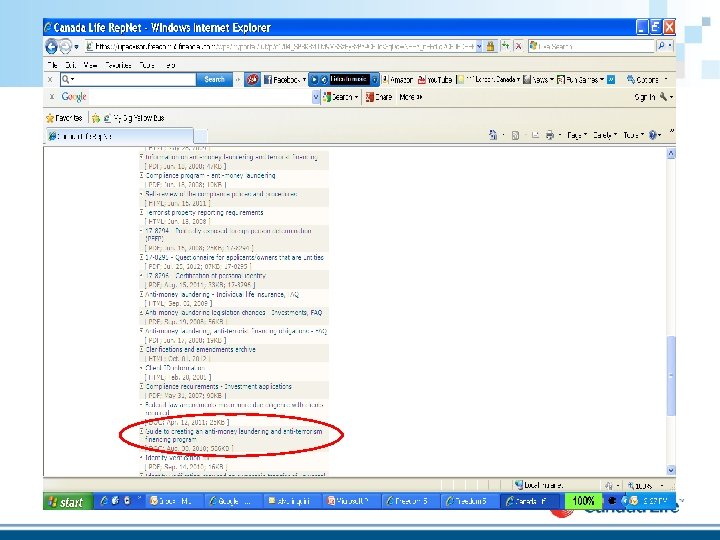
Task: Click the padlock security icon in address bar
Action: point(490,46)
